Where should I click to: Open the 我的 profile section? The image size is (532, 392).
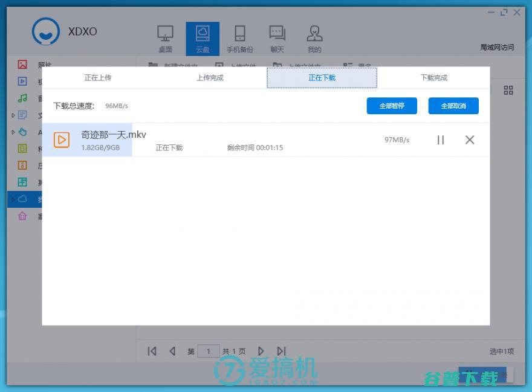314,39
